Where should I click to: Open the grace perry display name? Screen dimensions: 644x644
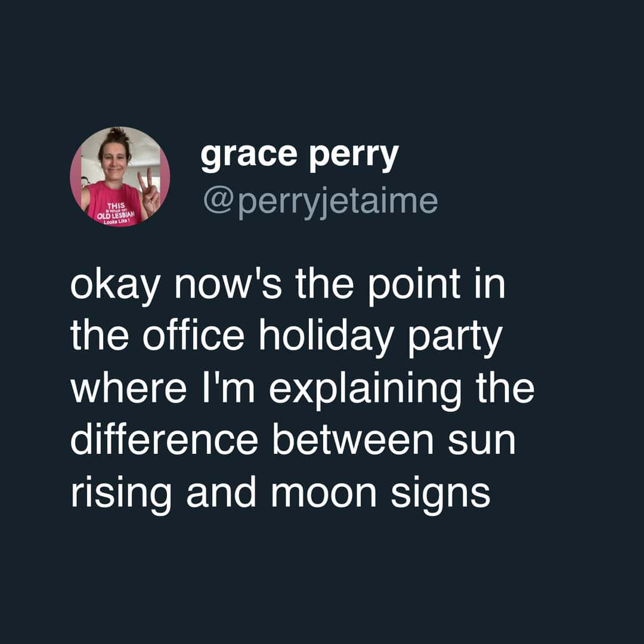(299, 156)
